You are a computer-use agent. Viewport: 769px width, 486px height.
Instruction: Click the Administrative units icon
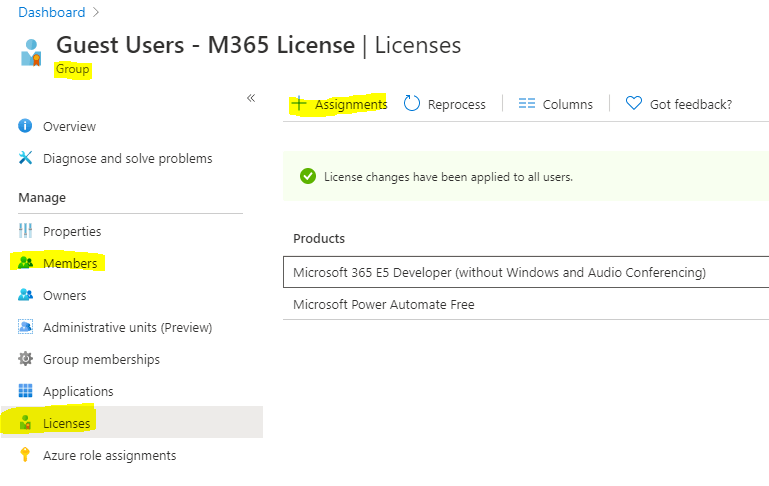tap(26, 327)
